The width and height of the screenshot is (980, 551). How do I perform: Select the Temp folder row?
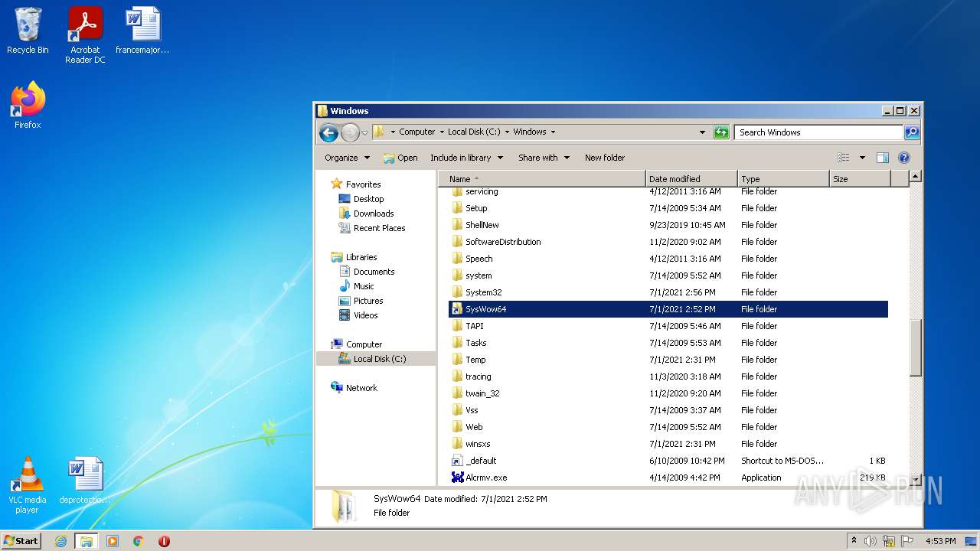(x=668, y=360)
